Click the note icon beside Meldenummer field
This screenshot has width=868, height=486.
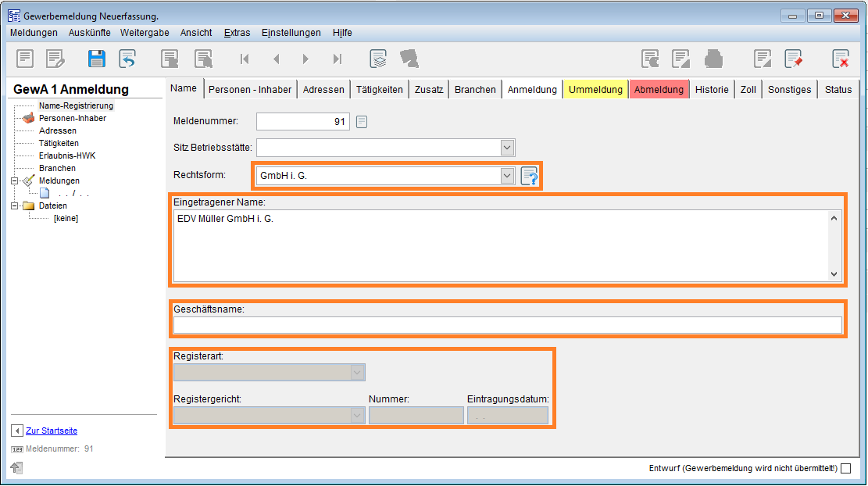[x=362, y=121]
